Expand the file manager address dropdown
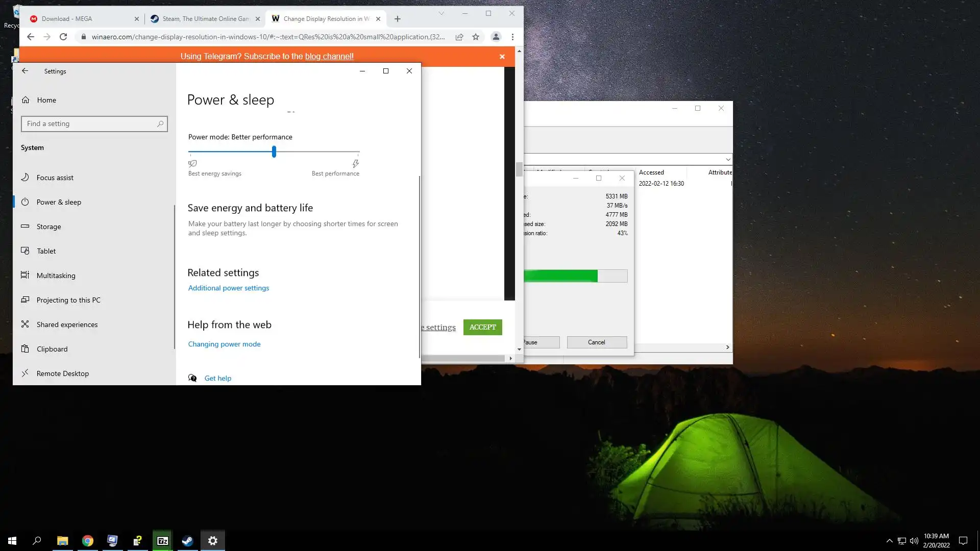This screenshot has width=980, height=551. coord(728,160)
